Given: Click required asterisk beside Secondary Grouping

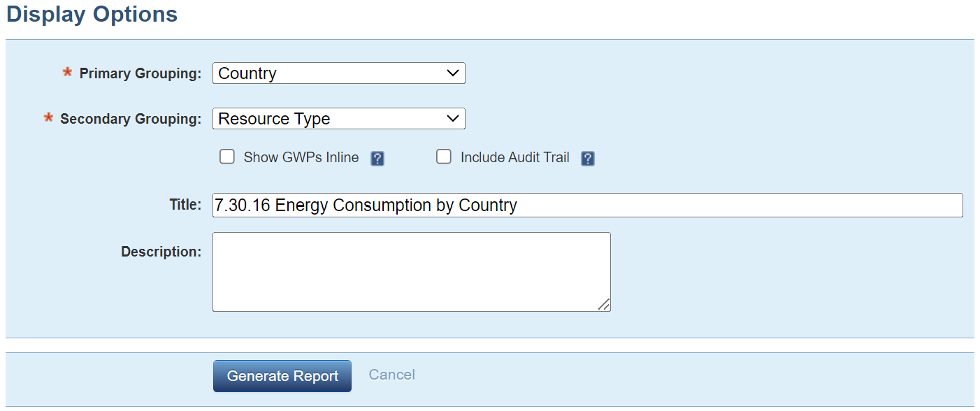Looking at the screenshot, I should (x=48, y=118).
